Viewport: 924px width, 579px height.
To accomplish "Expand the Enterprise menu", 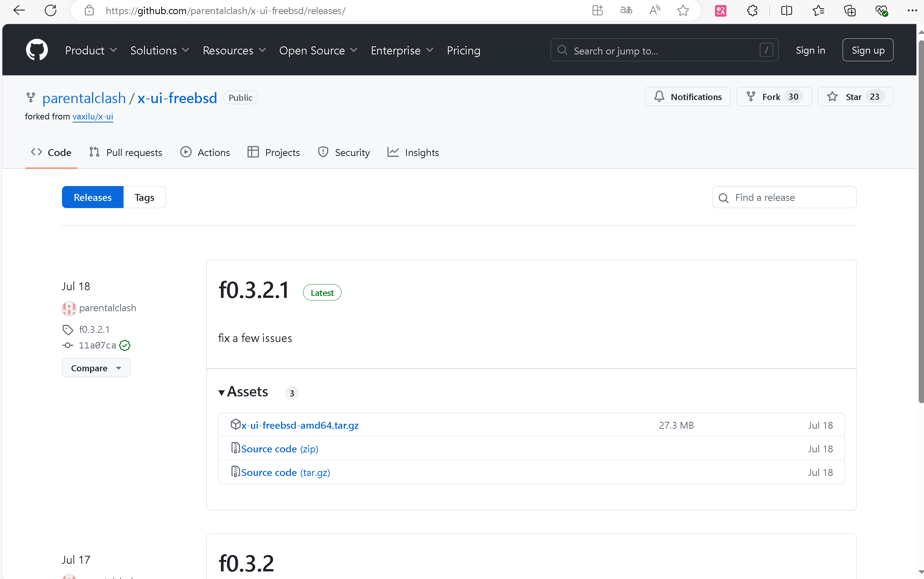I will [402, 50].
